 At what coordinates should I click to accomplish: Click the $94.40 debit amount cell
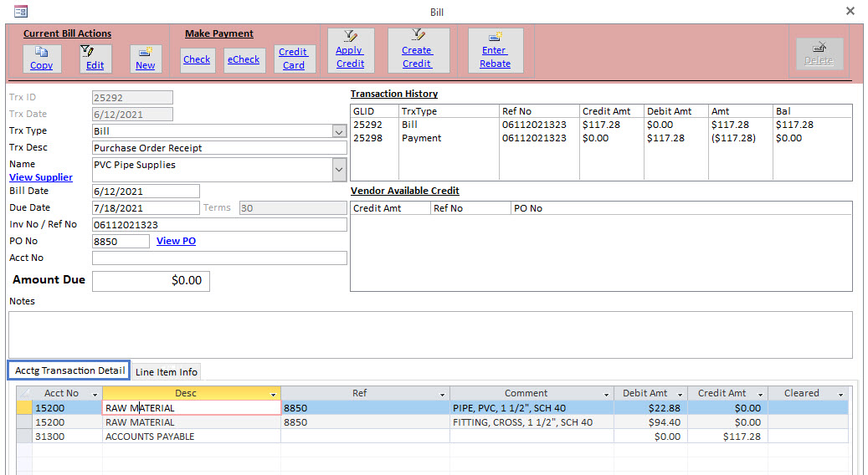click(650, 422)
